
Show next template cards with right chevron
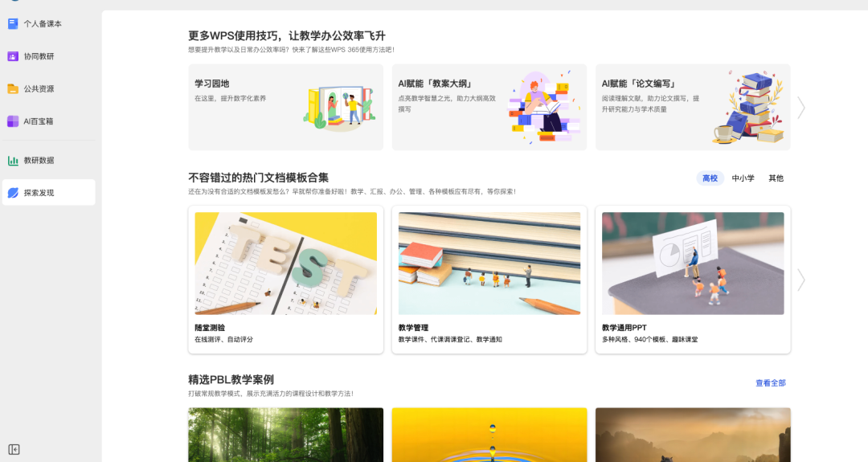pyautogui.click(x=801, y=280)
